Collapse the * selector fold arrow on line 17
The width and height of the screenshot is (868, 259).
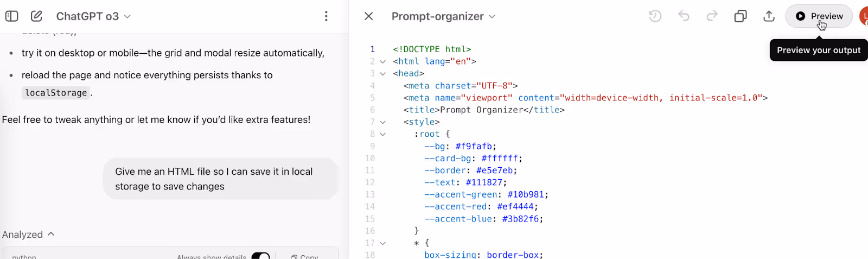(383, 243)
